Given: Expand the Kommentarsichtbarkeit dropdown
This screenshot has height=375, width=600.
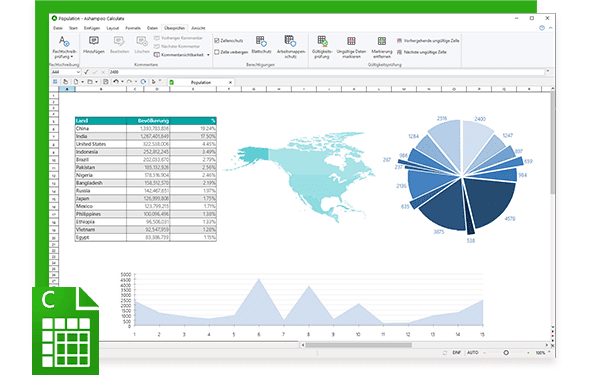Looking at the screenshot, I should [208, 55].
